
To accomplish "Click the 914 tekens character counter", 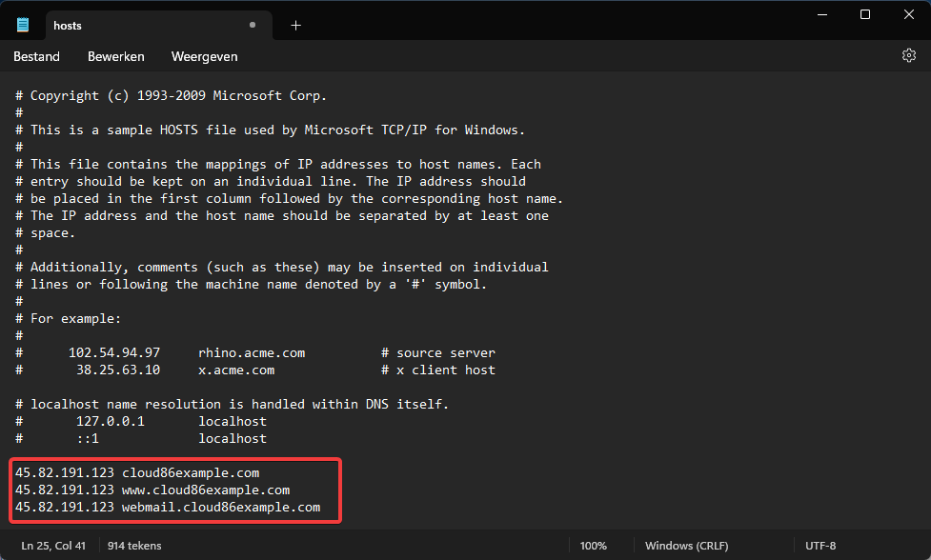I will pos(132,545).
